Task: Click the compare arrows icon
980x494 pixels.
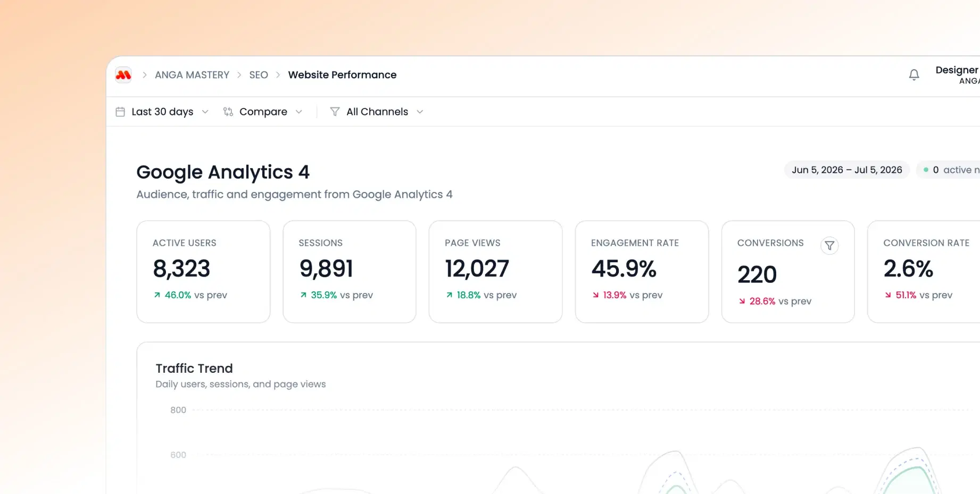Action: [228, 112]
